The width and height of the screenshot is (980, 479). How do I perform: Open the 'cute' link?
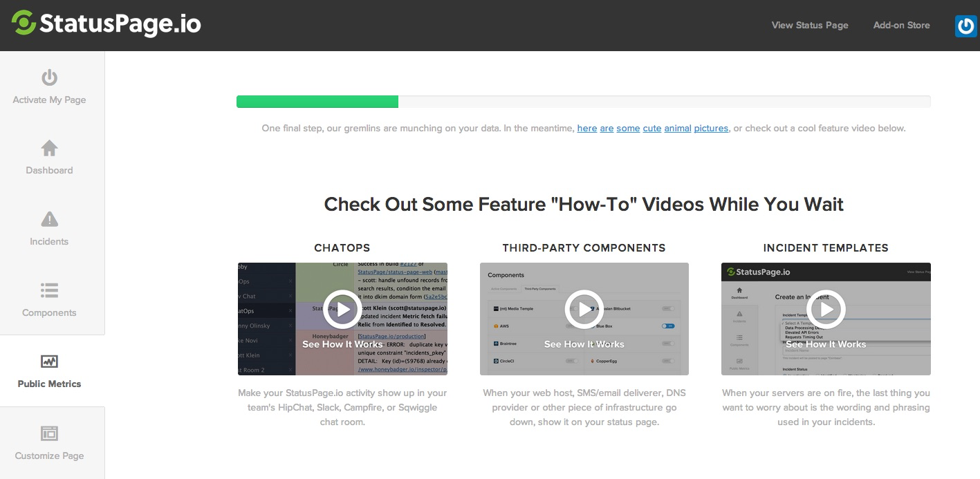652,128
